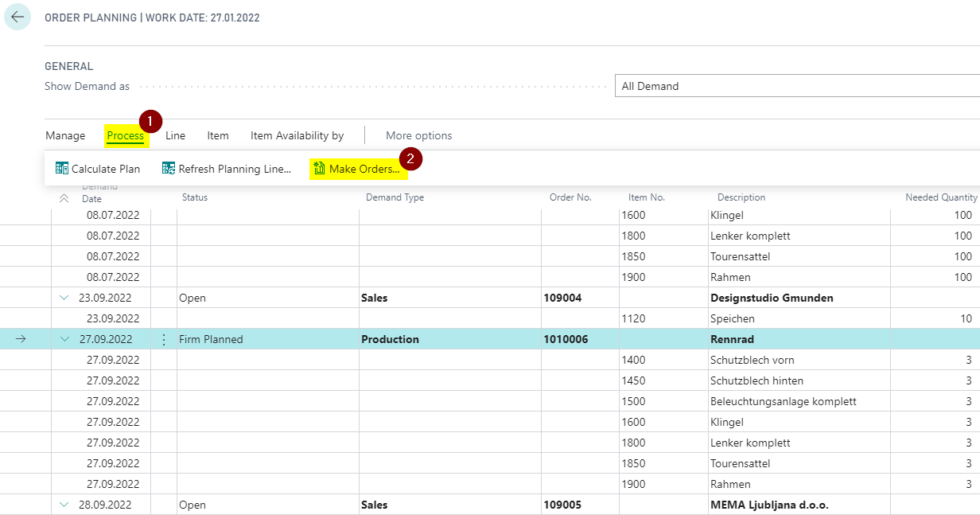Click More options
The width and height of the screenshot is (980, 515).
pyautogui.click(x=418, y=136)
